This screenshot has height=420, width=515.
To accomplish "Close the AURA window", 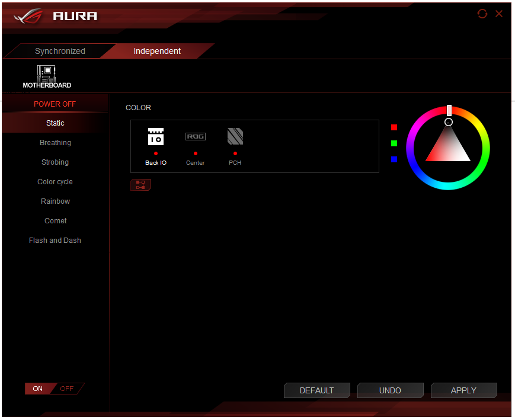I will point(499,14).
